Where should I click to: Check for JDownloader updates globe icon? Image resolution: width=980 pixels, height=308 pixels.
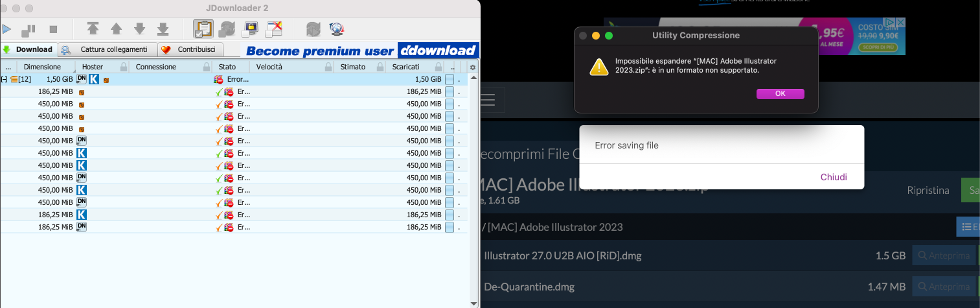coord(336,29)
